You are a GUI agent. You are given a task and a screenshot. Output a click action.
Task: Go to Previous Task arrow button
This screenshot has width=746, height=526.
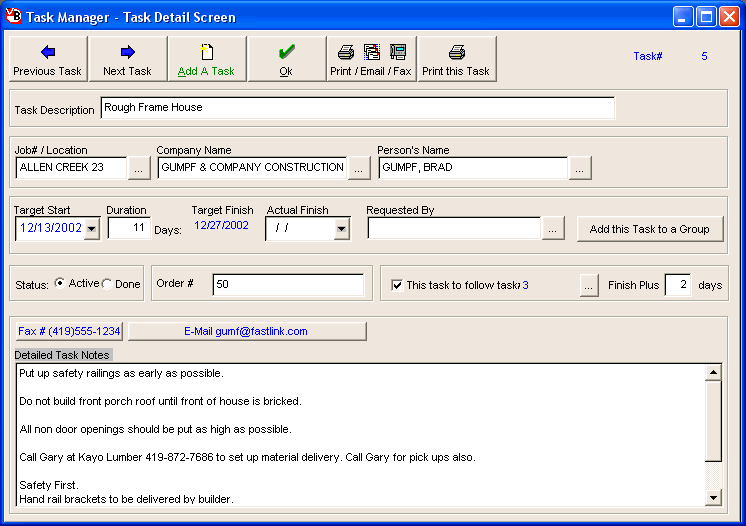click(48, 59)
